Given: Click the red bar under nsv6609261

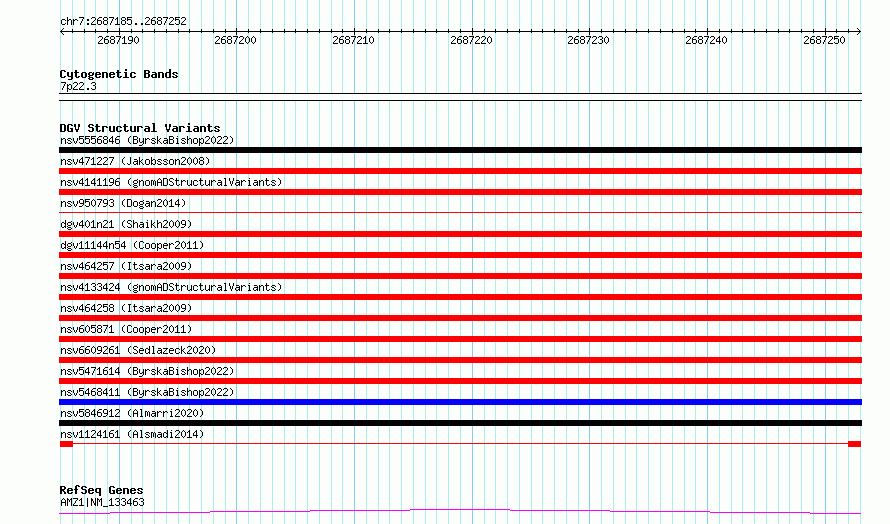Looking at the screenshot, I should pos(460,360).
